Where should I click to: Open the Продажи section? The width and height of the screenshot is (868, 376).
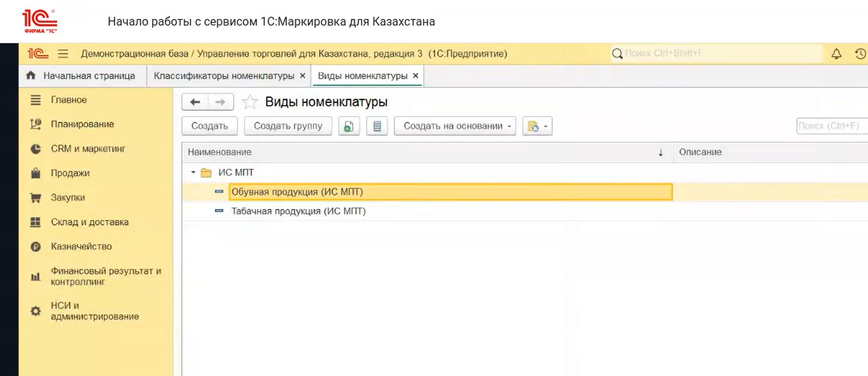tap(70, 173)
